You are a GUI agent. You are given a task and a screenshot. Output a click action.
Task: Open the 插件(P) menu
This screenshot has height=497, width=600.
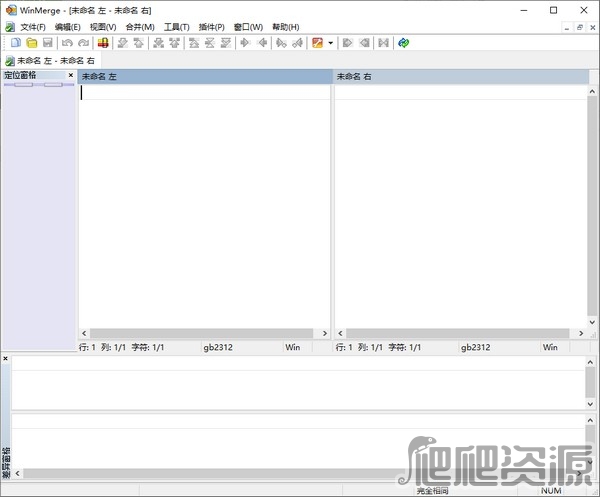pos(212,27)
